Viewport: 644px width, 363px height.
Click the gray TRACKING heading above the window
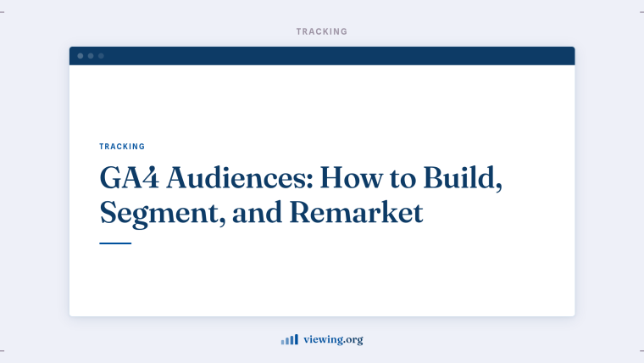322,31
